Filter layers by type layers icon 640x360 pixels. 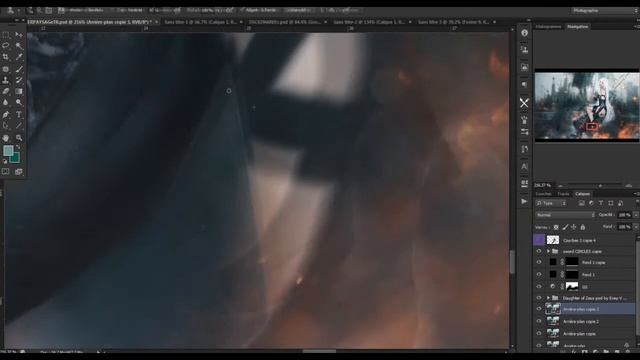pyautogui.click(x=601, y=203)
